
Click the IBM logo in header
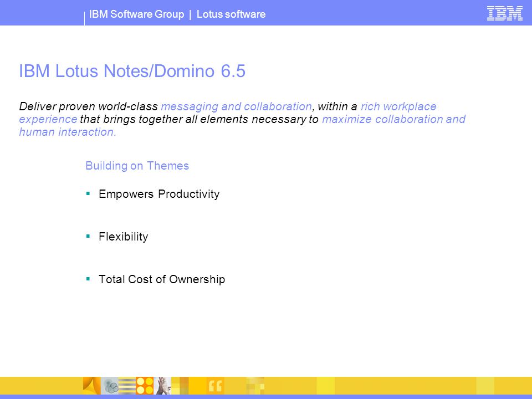tap(504, 13)
